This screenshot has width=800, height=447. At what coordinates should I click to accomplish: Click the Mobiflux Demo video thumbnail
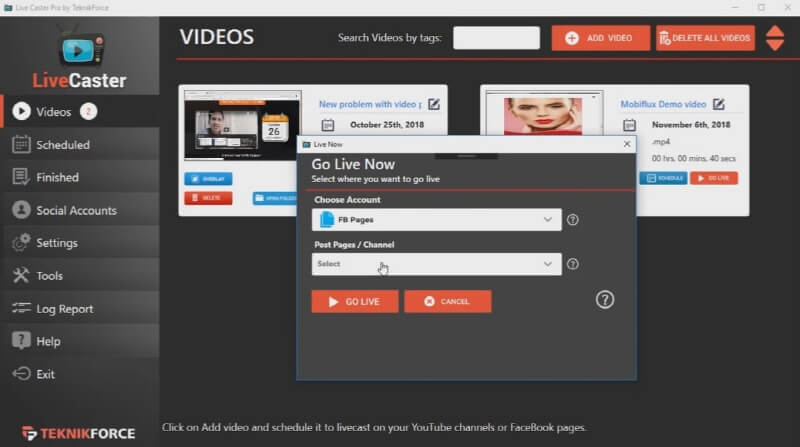544,113
